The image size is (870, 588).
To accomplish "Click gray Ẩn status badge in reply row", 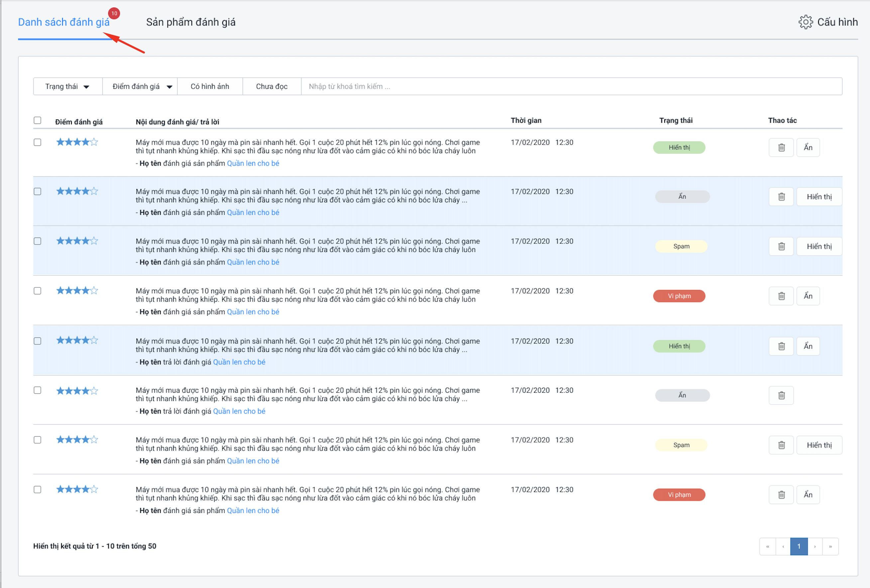I will (682, 395).
